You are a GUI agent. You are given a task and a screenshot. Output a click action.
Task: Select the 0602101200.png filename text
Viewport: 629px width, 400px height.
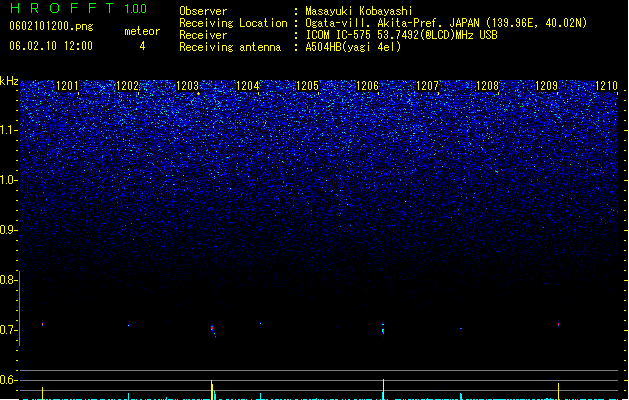pos(51,26)
